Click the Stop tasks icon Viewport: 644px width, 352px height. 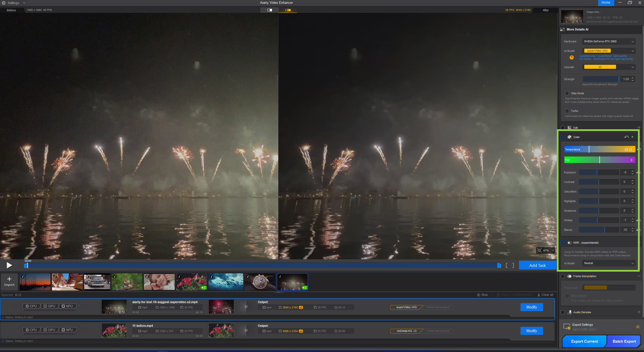tap(478, 295)
